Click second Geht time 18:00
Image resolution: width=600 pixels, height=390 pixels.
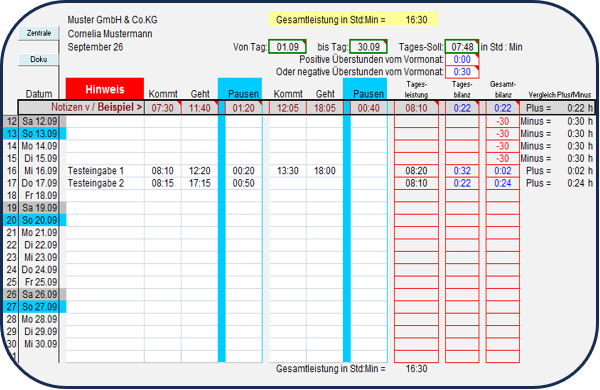tap(325, 171)
